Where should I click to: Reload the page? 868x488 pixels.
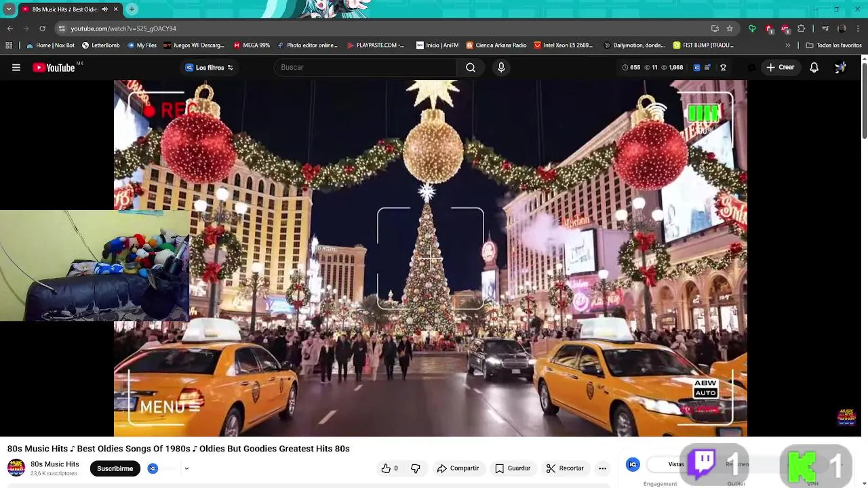(x=42, y=28)
